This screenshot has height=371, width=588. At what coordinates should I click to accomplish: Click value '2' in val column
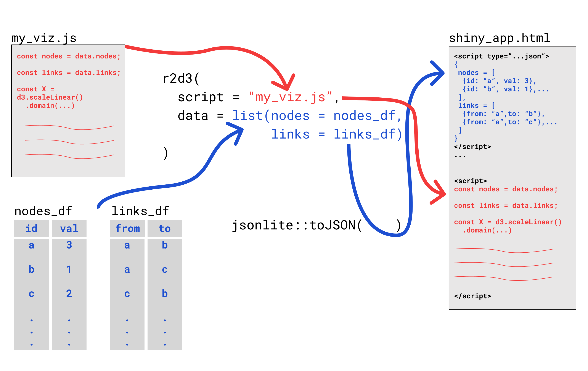[x=69, y=294]
